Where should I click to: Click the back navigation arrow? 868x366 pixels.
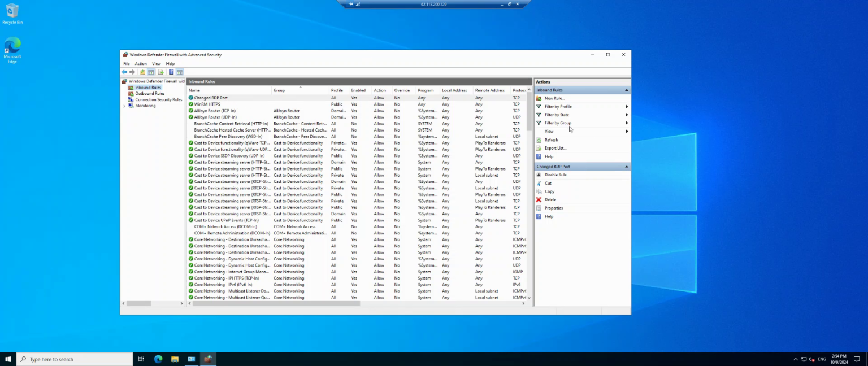pos(124,72)
